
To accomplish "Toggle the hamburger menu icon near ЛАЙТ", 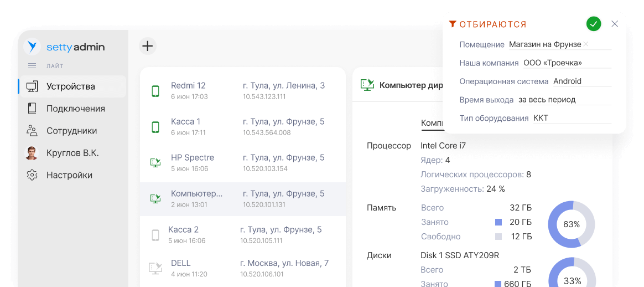I will click(32, 66).
